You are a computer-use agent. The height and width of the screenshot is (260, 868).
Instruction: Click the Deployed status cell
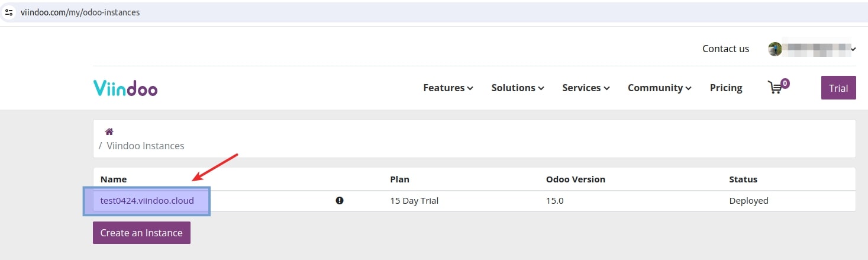tap(748, 201)
